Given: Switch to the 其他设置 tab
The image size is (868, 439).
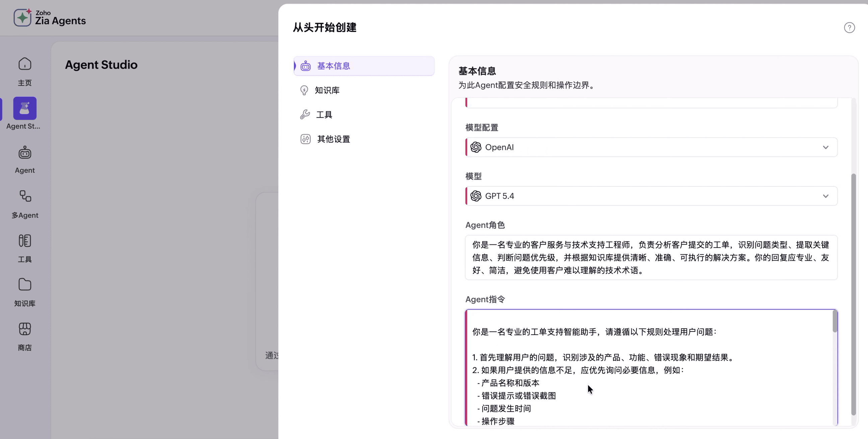Looking at the screenshot, I should (364, 139).
